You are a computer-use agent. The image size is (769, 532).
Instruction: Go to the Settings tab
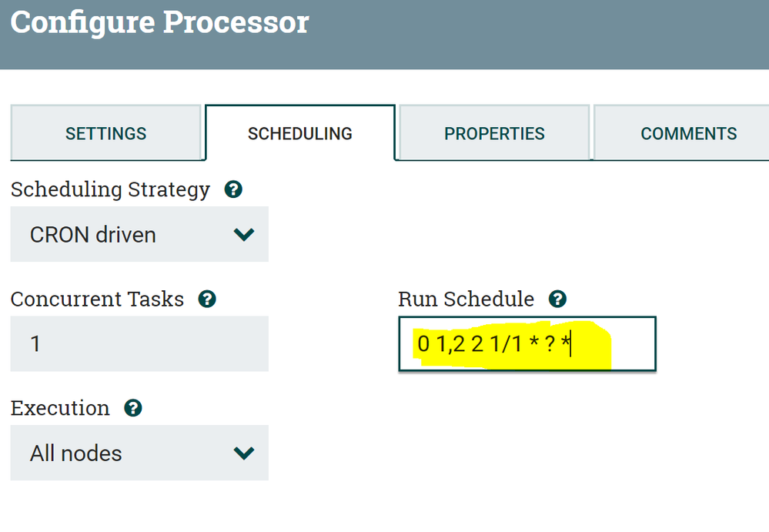coord(106,132)
